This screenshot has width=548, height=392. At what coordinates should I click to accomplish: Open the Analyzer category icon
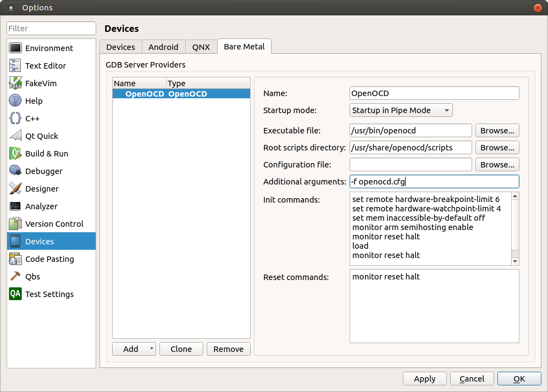[x=15, y=206]
